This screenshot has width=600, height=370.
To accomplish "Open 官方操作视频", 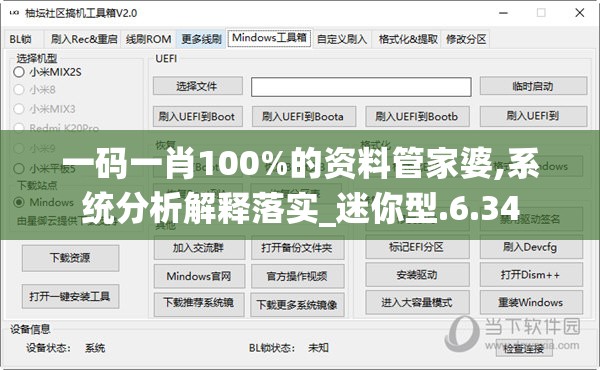I will 297,276.
